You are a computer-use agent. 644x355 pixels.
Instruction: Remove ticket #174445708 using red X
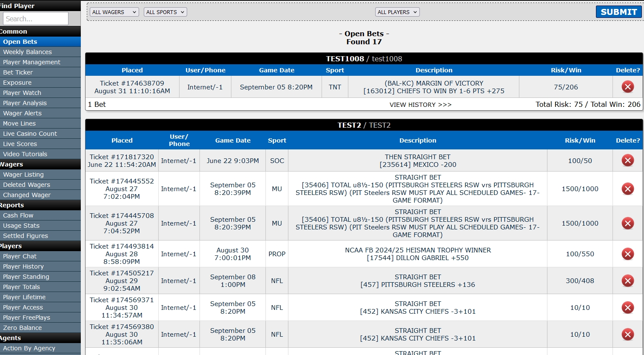point(628,223)
